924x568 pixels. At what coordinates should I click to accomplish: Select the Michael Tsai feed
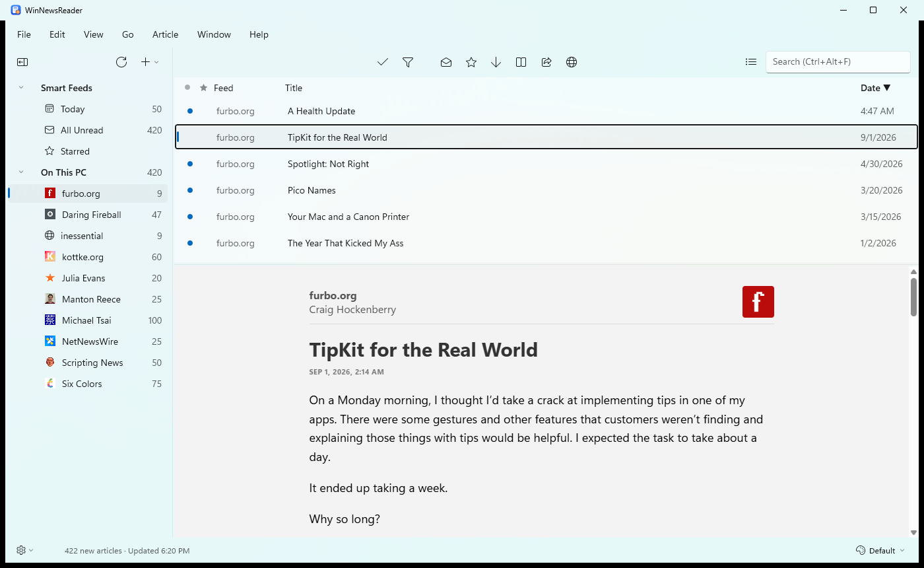click(x=88, y=320)
